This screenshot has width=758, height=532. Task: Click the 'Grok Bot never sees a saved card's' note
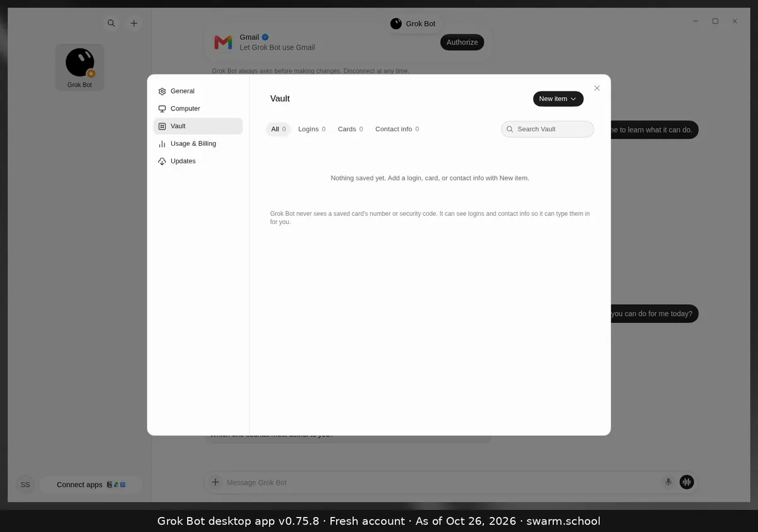(x=430, y=218)
